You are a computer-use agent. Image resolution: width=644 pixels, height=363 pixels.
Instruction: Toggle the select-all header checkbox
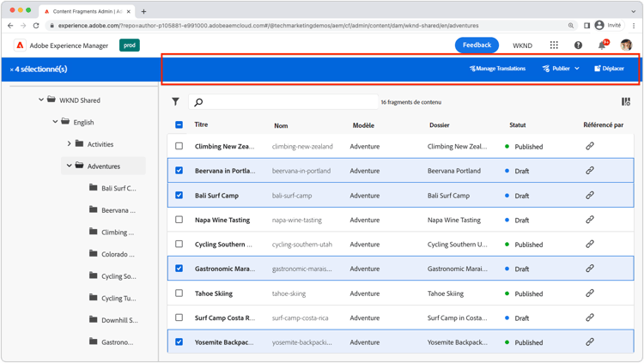tap(179, 125)
